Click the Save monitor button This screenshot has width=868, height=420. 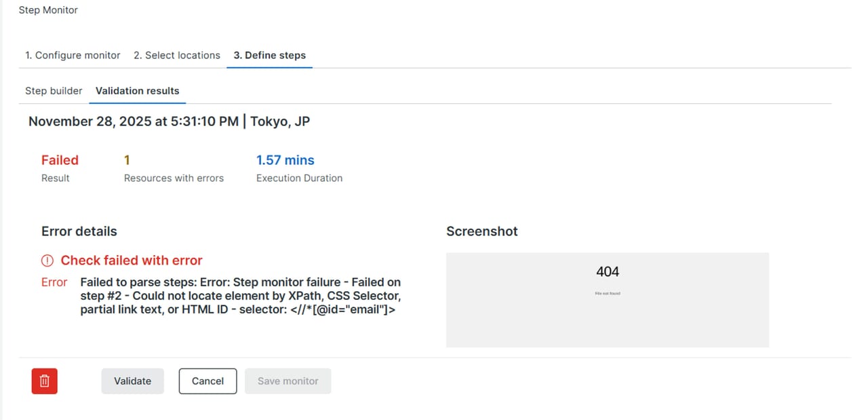[288, 381]
